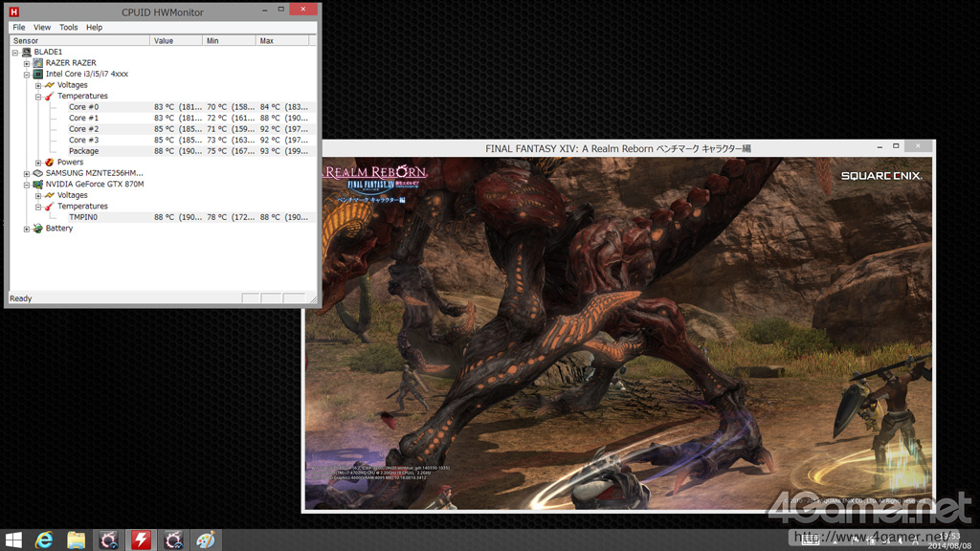
Task: Click the RAZER RAZER motherboard icon
Action: click(38, 63)
